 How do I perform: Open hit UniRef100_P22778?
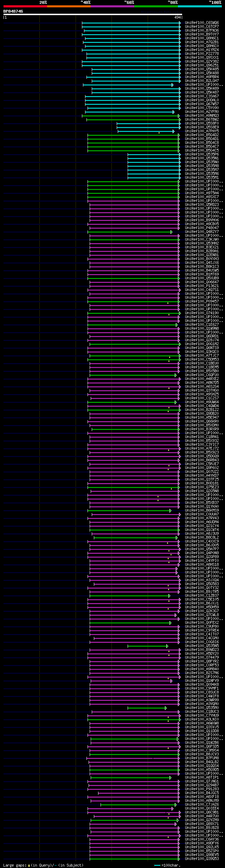tap(202, 54)
